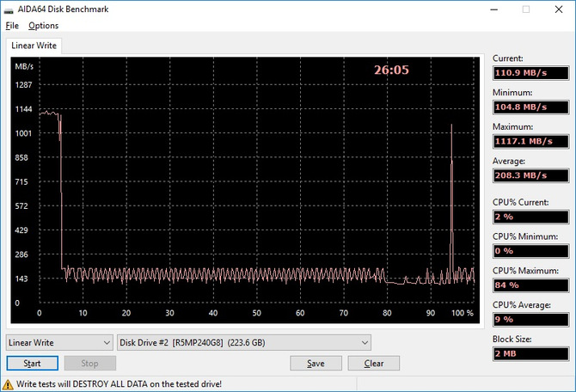Click the Clear button
The height and width of the screenshot is (392, 576).
pyautogui.click(x=374, y=364)
